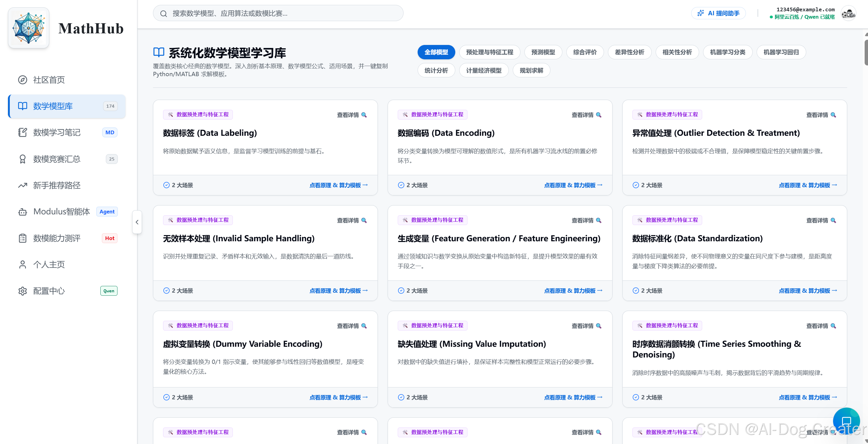Filter by 机器学习回归

point(781,52)
